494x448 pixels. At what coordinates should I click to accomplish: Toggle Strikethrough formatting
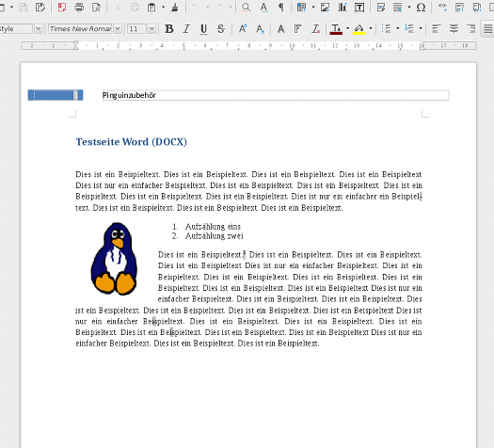coord(221,29)
